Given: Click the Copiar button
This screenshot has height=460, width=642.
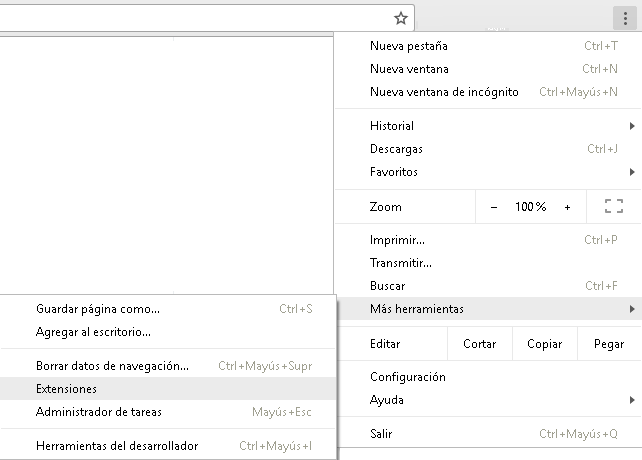Looking at the screenshot, I should 544,344.
